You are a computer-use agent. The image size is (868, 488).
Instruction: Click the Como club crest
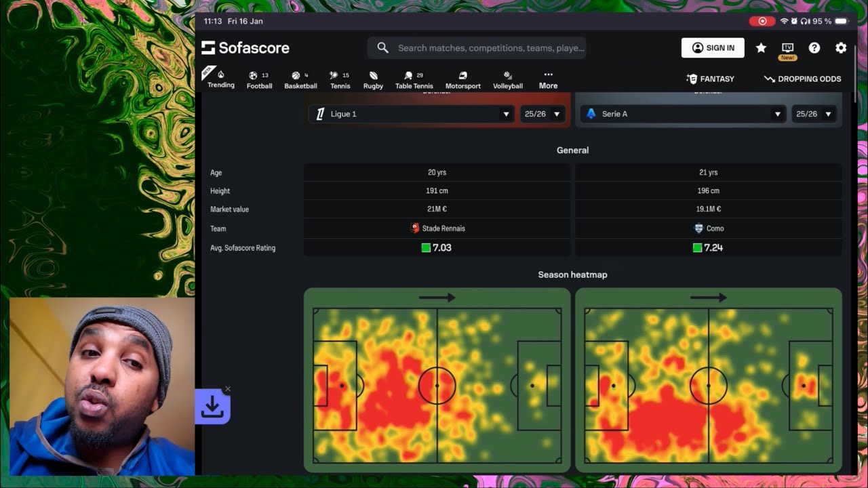(698, 228)
